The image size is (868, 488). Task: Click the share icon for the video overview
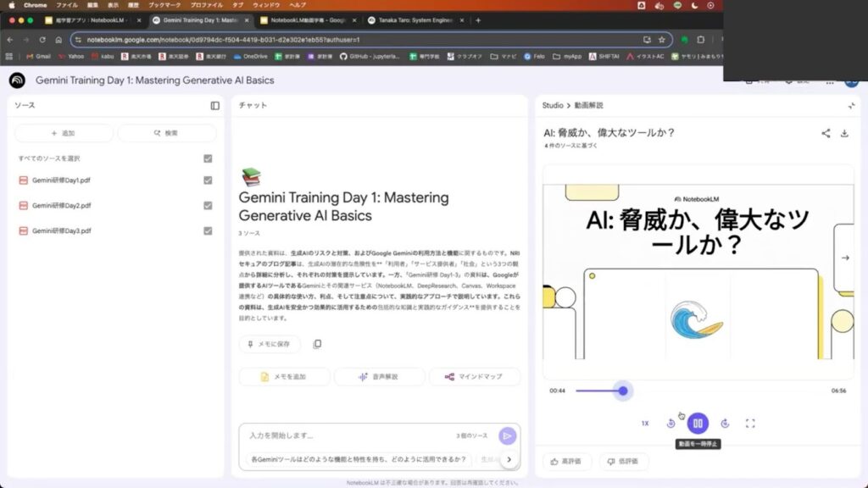tap(826, 133)
